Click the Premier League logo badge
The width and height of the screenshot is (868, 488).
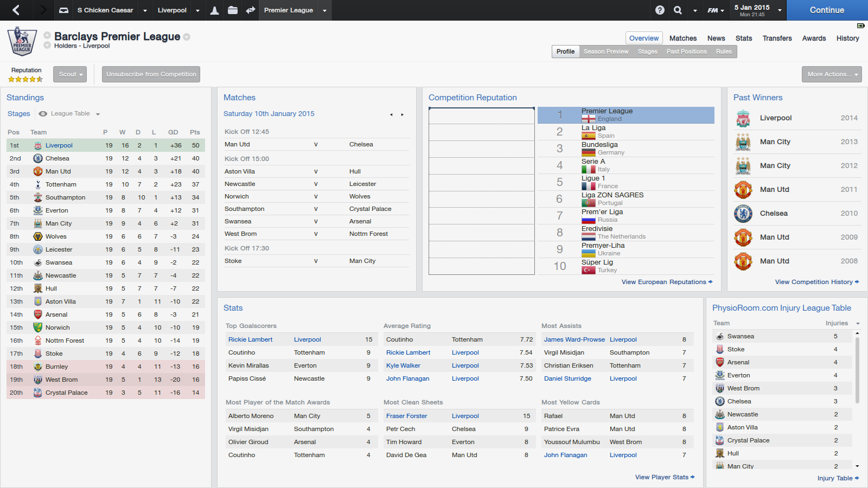tap(22, 42)
